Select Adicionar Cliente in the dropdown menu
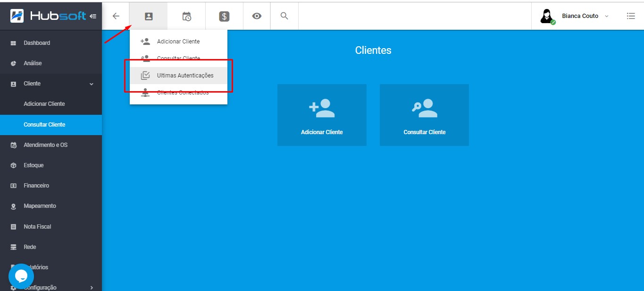 point(178,42)
